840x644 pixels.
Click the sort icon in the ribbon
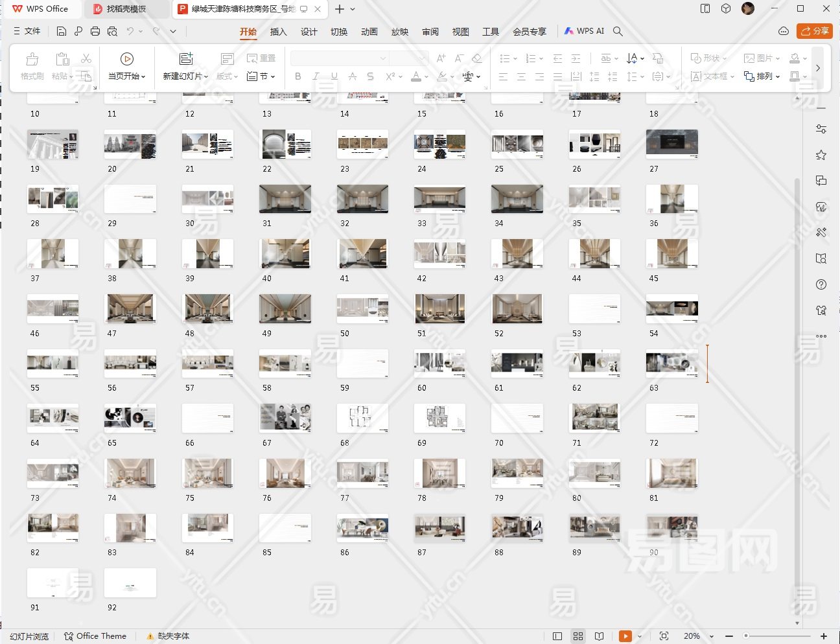[x=633, y=58]
